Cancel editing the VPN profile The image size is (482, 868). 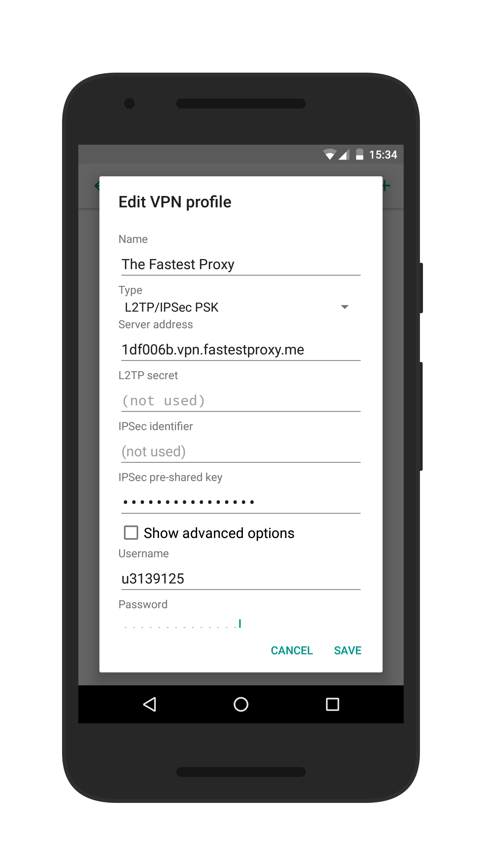point(292,650)
